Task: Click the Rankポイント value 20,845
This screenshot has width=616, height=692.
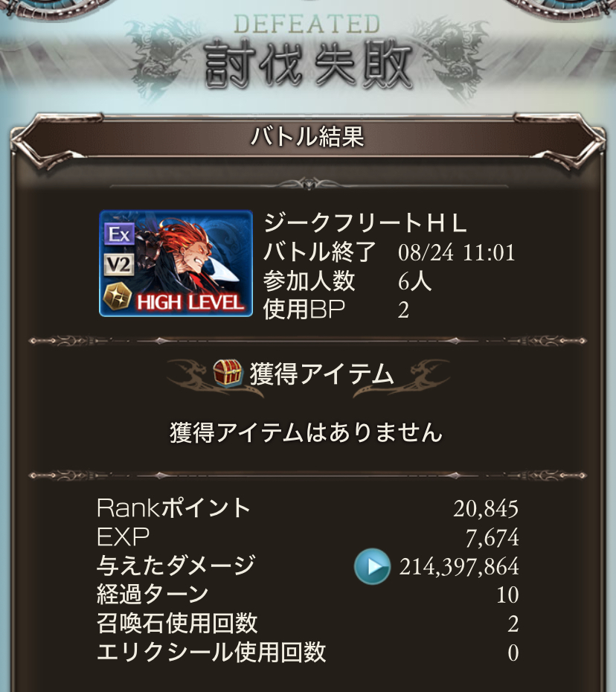Action: [x=486, y=508]
